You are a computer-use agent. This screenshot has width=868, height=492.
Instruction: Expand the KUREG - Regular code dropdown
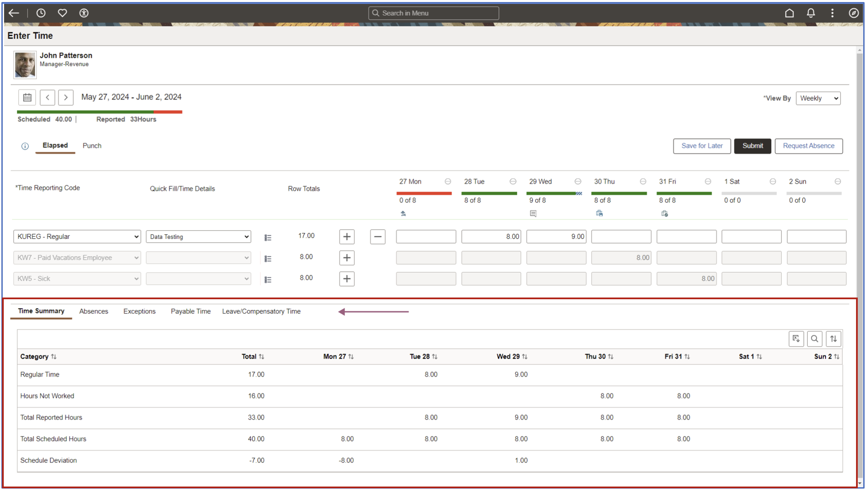pos(77,237)
